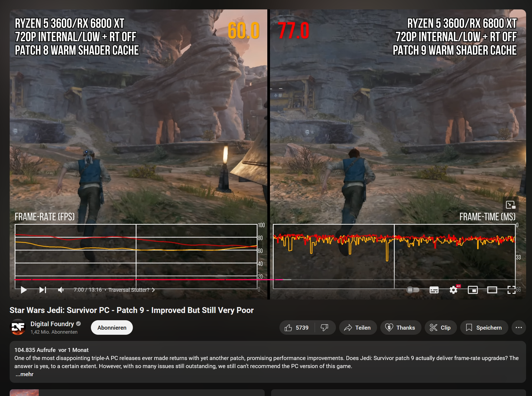The width and height of the screenshot is (532, 396).
Task: Enter fullscreen mode
Action: tap(511, 290)
